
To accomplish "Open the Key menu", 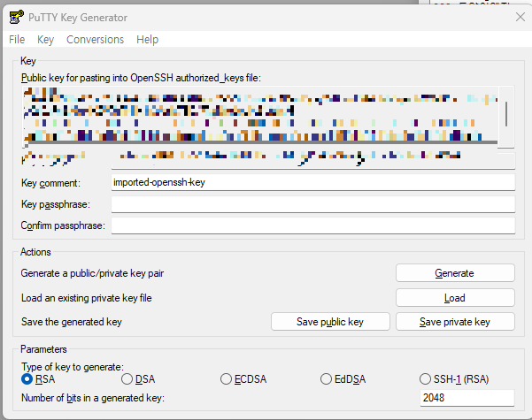I will (x=45, y=40).
